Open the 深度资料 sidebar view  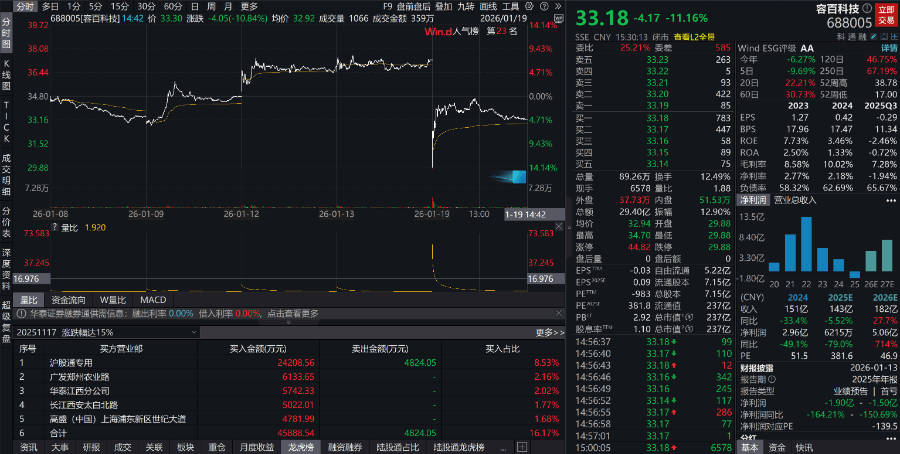coord(6,269)
